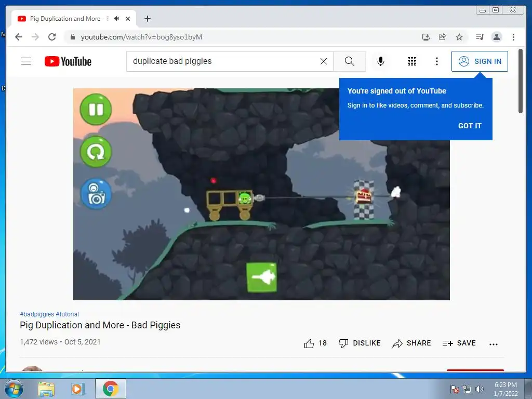Open Action Center flag in the tray
Screen dimensions: 532x399
455,389
